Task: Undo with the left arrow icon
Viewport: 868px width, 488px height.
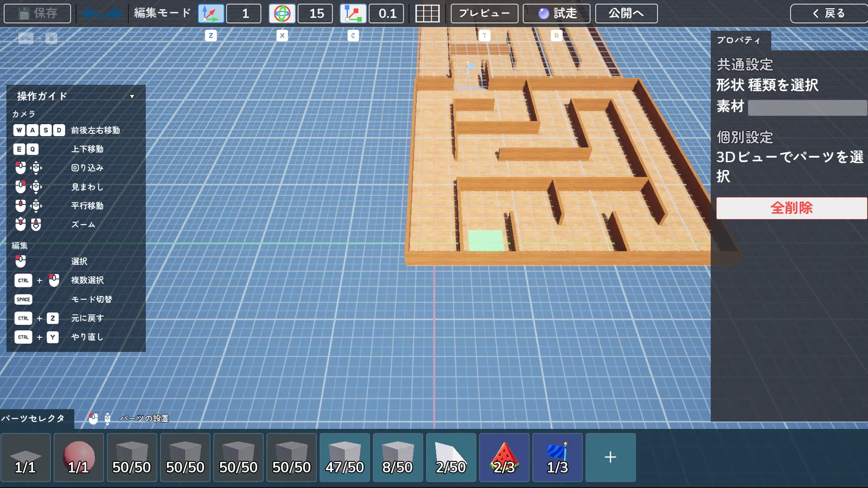Action: coord(91,14)
